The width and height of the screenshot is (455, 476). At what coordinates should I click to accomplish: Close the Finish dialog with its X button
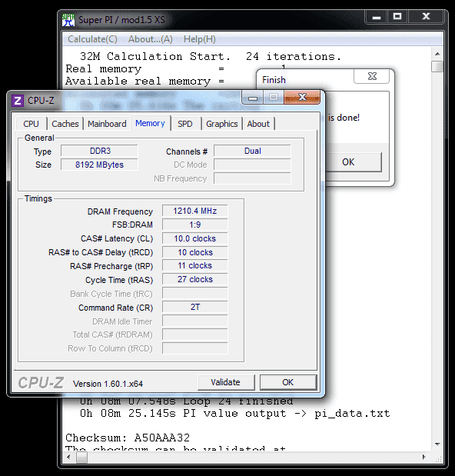(x=372, y=76)
